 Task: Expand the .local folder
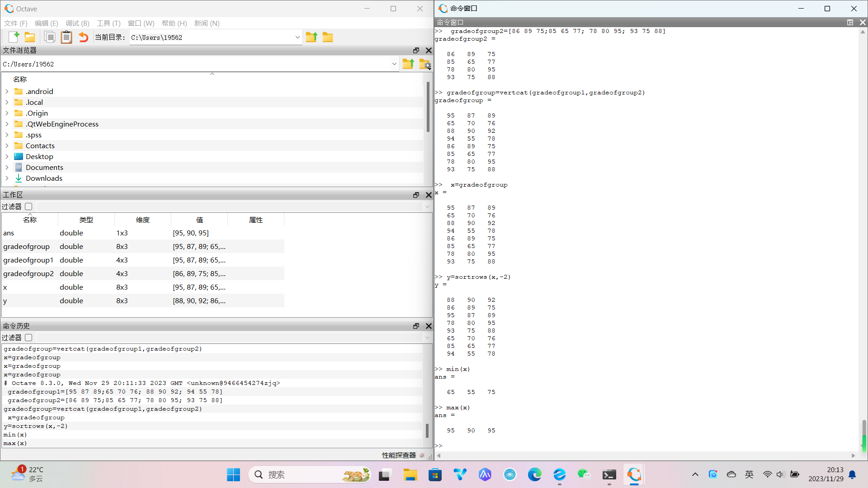(7, 102)
